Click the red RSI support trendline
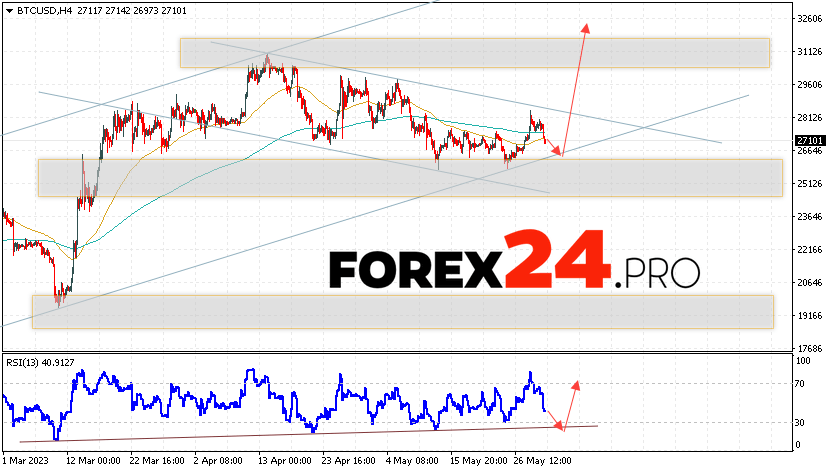Image resolution: width=833 pixels, height=472 pixels. point(300,433)
